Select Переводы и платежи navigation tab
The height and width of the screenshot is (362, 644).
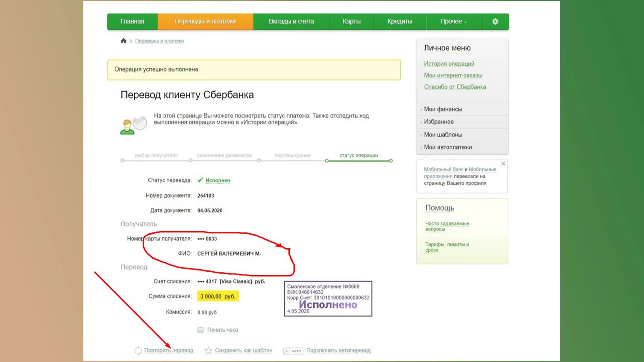click(x=205, y=21)
